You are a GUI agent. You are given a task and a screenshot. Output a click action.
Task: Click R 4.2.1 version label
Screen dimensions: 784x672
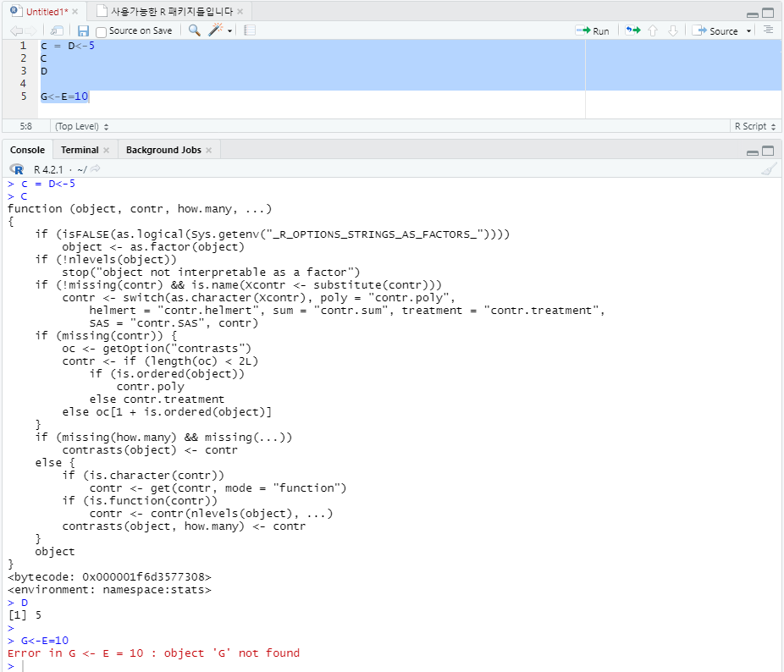(48, 169)
